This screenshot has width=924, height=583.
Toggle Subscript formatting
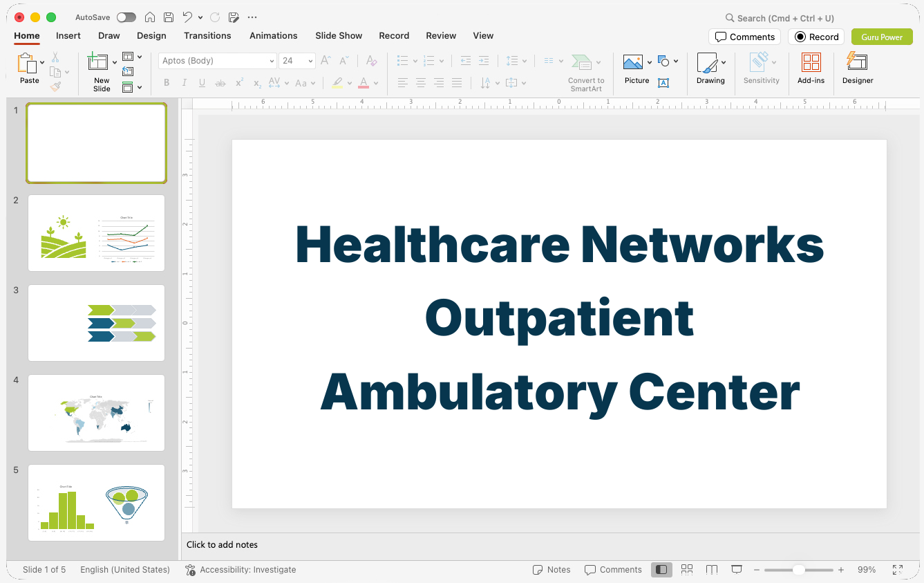tap(257, 83)
